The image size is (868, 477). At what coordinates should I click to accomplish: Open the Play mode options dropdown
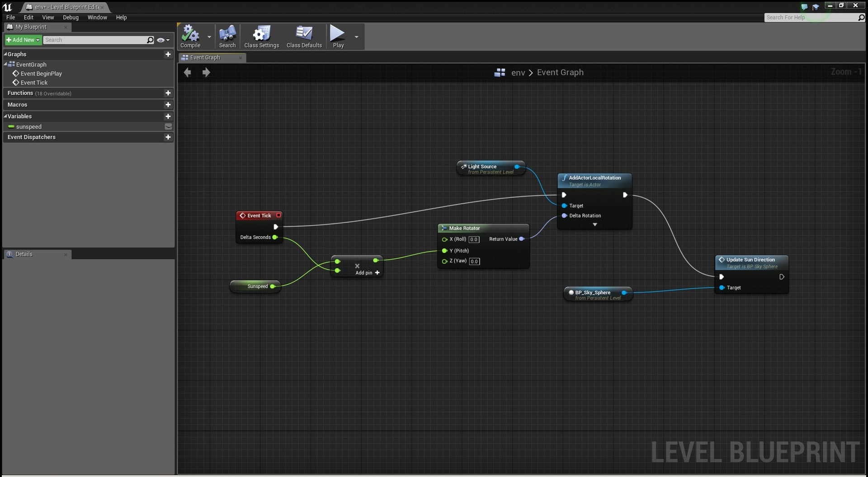pyautogui.click(x=357, y=37)
